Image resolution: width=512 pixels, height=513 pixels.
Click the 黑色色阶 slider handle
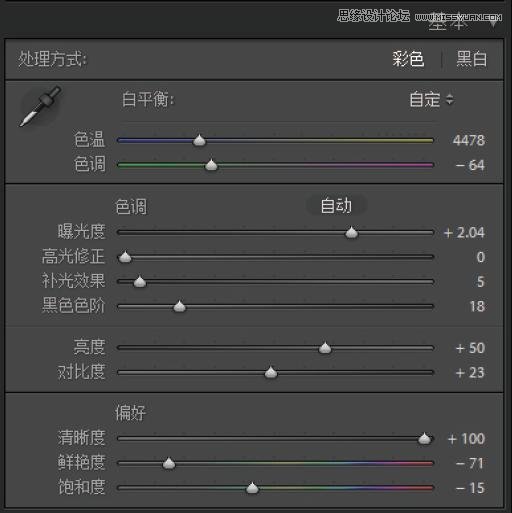pos(179,306)
